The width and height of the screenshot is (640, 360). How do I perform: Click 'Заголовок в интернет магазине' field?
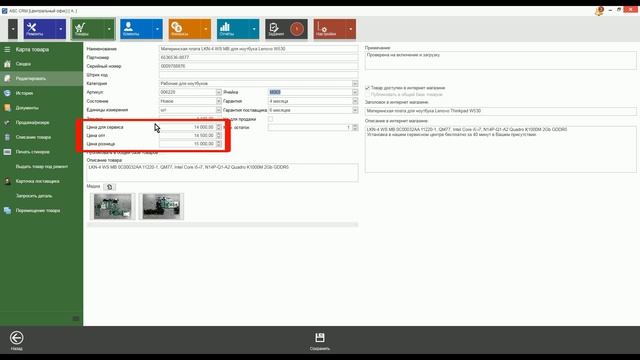pyautogui.click(x=500, y=111)
